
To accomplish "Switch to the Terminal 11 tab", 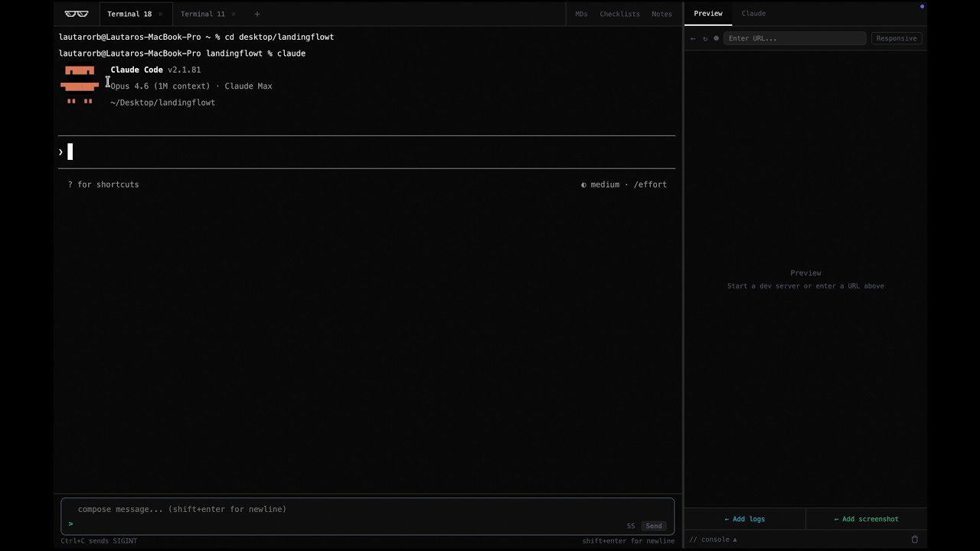I will click(203, 14).
